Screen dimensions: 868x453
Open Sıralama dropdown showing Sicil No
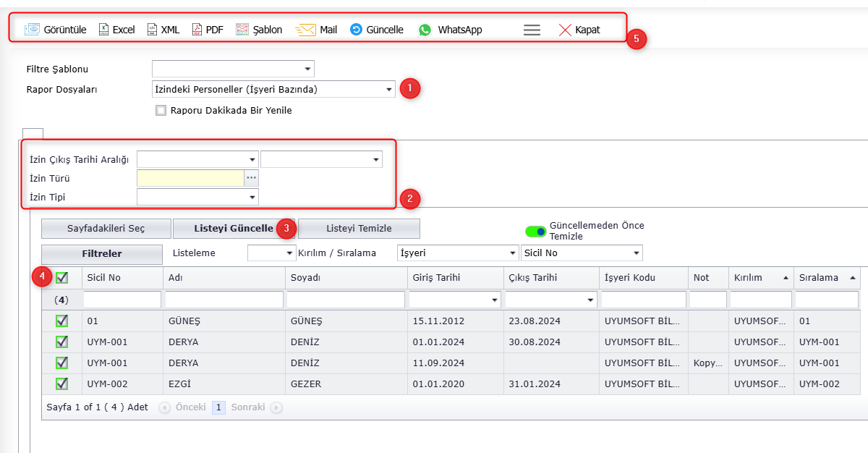[x=636, y=253]
